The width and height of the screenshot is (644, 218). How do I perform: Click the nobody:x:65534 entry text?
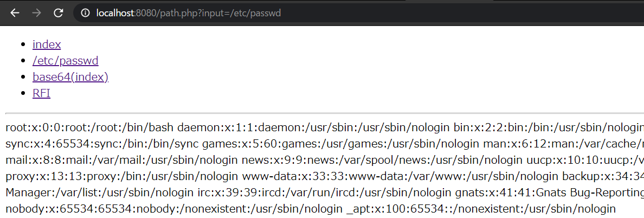(174, 209)
